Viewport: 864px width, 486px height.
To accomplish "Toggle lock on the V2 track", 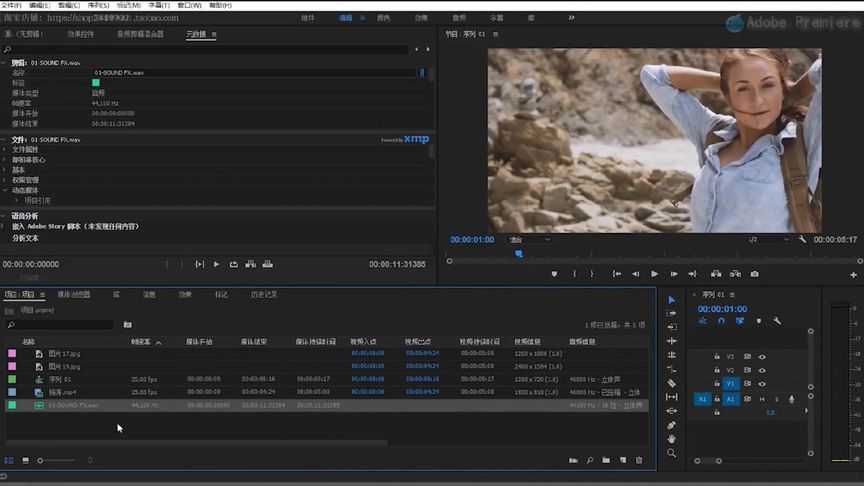I will coord(717,370).
